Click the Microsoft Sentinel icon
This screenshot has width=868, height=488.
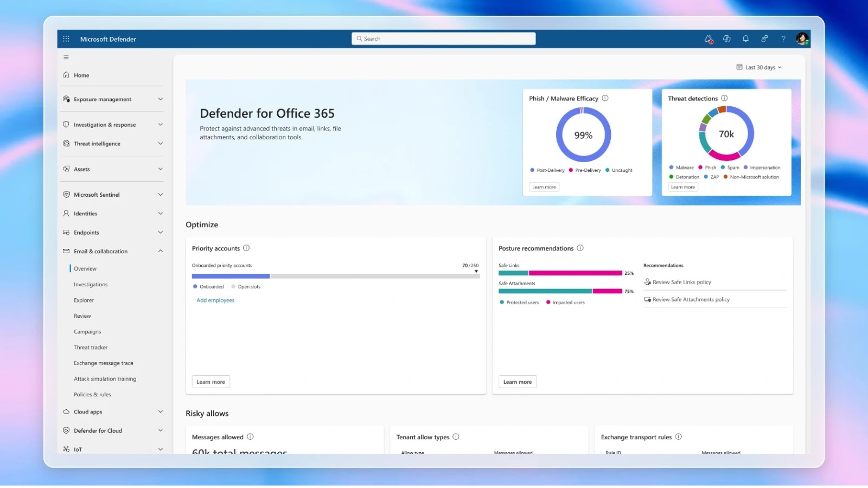tap(66, 195)
